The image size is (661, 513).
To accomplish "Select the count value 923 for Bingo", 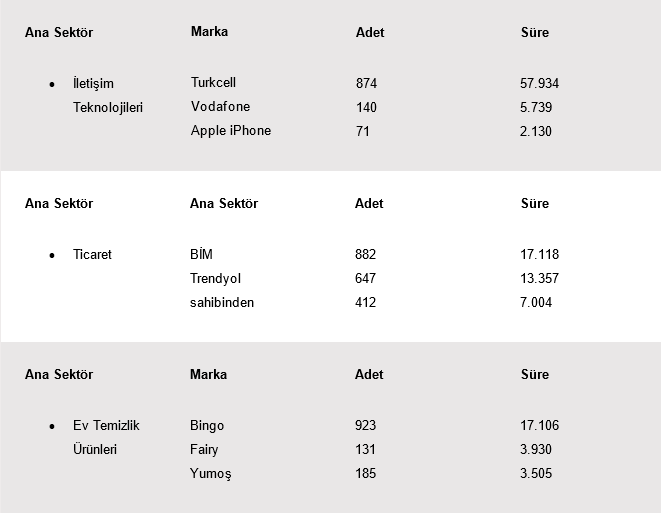I will tap(365, 426).
